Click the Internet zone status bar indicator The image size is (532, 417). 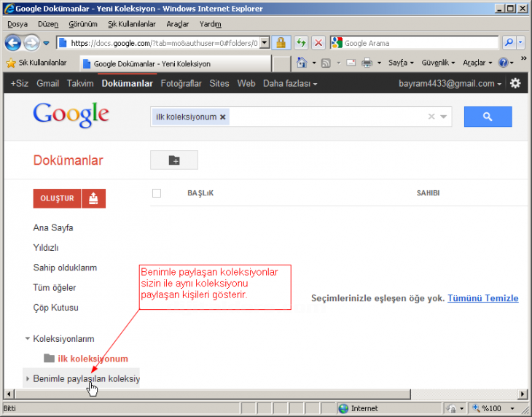click(x=359, y=408)
